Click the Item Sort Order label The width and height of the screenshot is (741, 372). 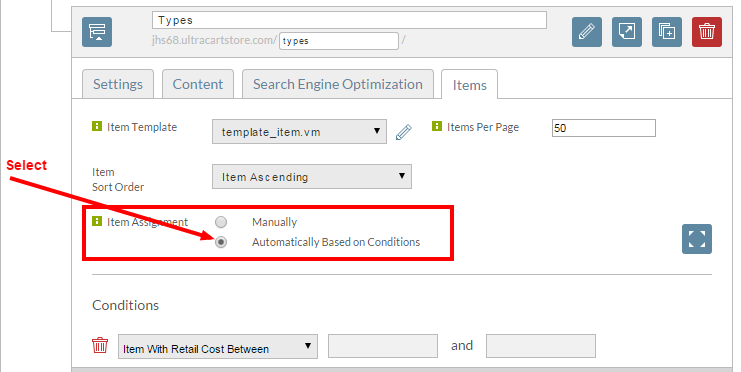tap(118, 180)
